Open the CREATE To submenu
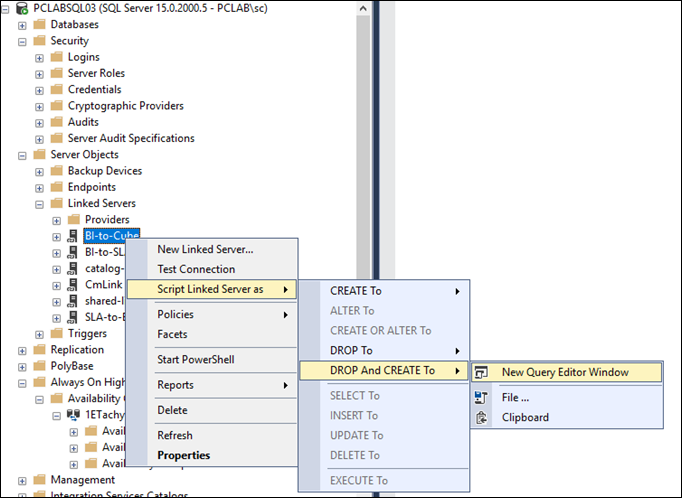Screen dimensions: 682x498 [356, 291]
